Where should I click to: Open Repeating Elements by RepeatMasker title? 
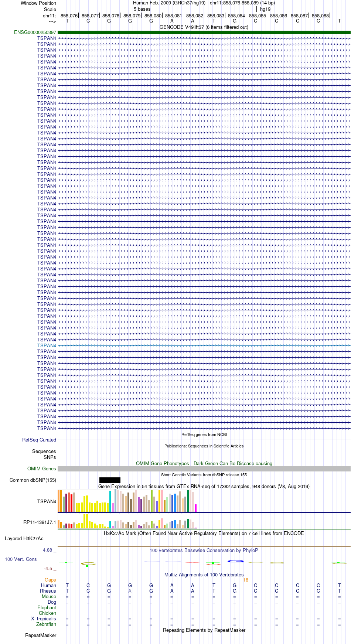[204, 630]
